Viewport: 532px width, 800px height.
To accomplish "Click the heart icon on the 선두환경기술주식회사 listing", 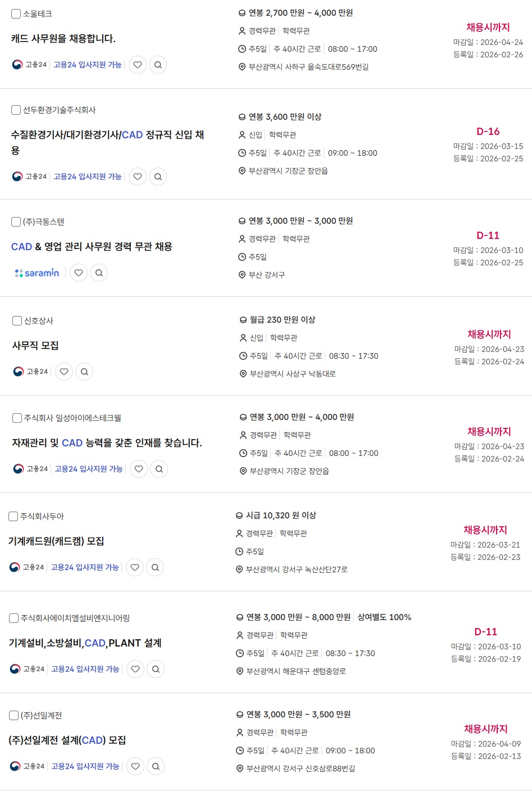I will click(138, 177).
